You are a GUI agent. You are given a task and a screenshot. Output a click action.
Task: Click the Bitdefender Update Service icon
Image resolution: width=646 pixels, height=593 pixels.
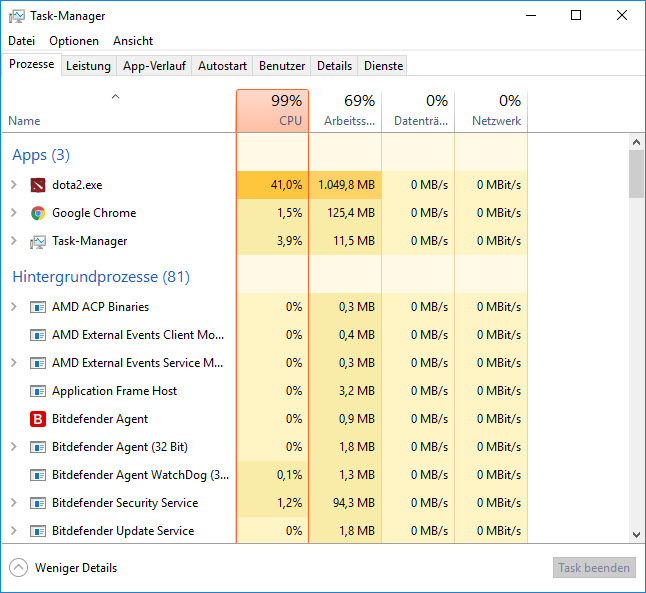point(38,531)
